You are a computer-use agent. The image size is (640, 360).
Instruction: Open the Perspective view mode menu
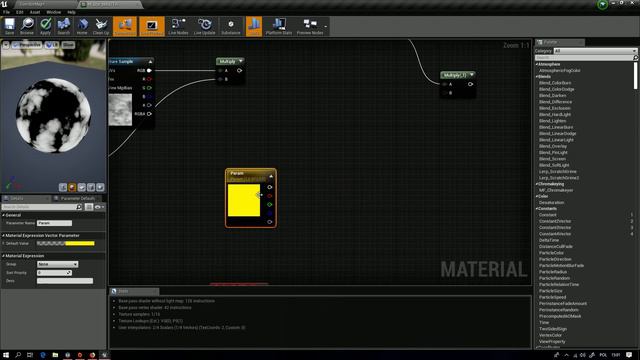pos(27,45)
